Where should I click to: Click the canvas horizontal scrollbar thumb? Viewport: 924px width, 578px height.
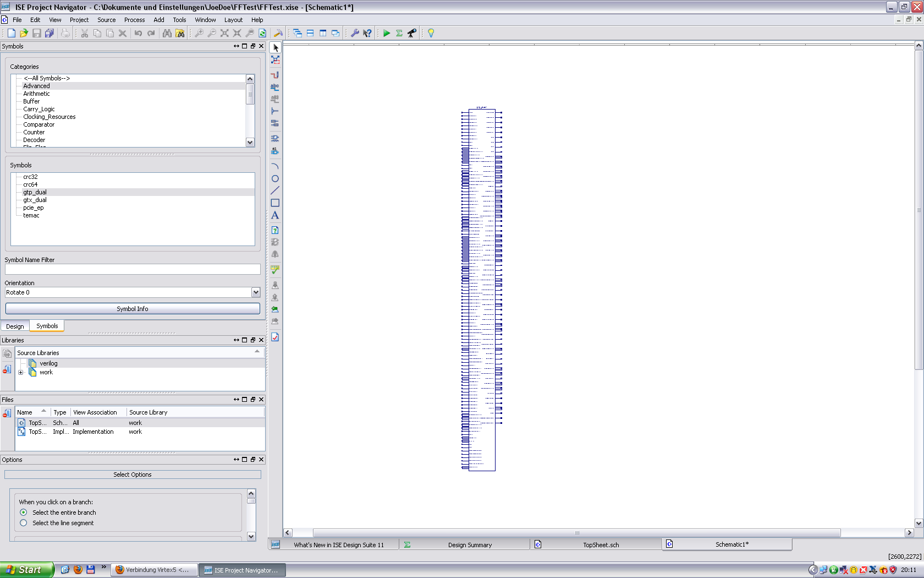click(x=576, y=533)
